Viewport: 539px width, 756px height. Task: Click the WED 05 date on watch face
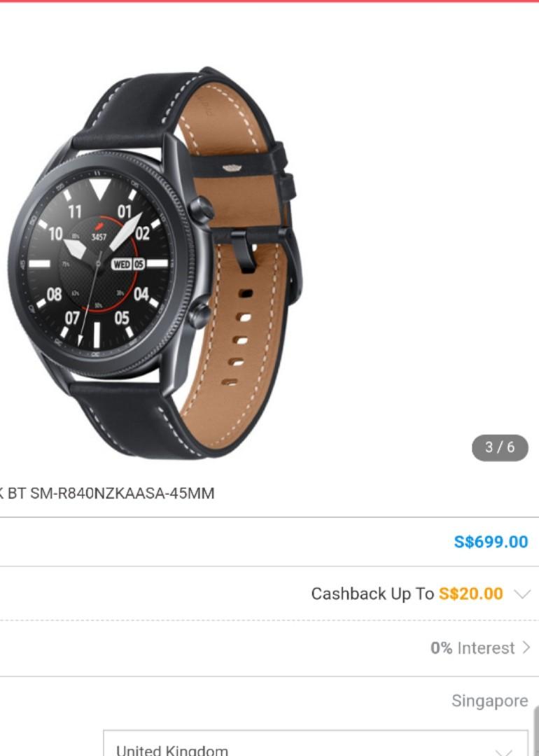pyautogui.click(x=128, y=264)
